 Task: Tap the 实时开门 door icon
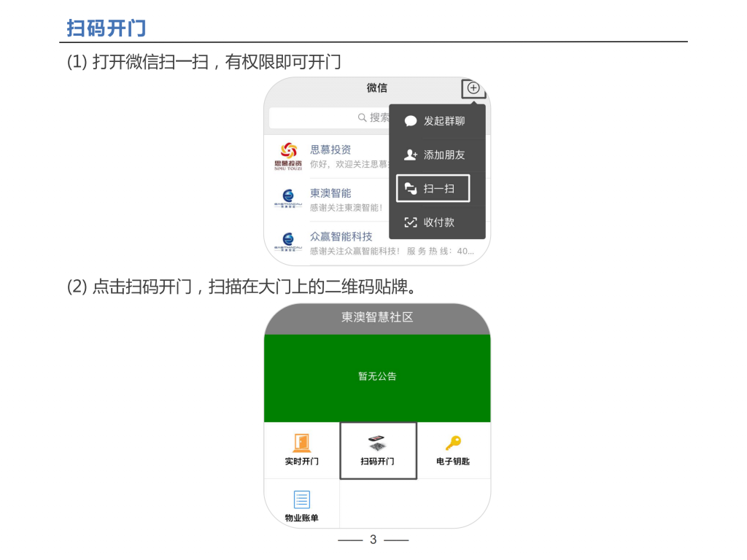tap(301, 443)
